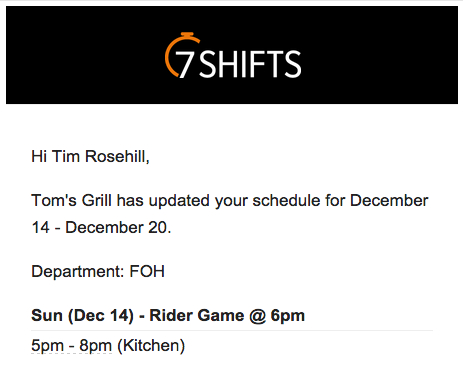Click the 8pm end time text
The height and width of the screenshot is (377, 463).
click(95, 345)
